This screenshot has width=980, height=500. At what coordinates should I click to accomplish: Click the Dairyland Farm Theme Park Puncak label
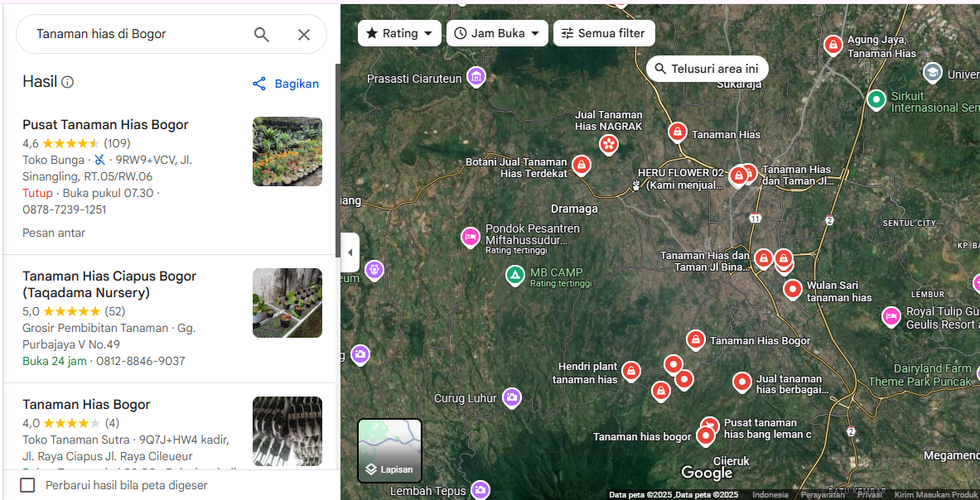(920, 375)
